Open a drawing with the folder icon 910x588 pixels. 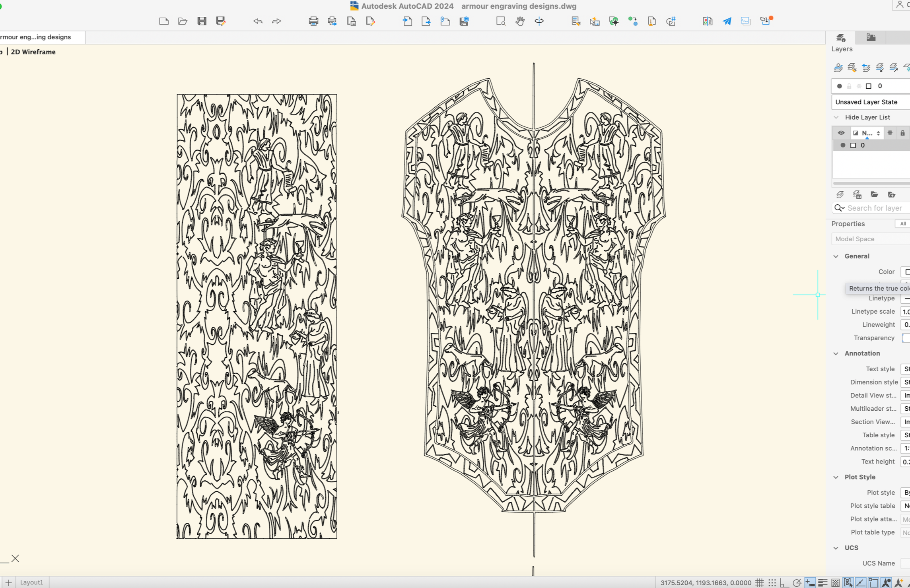[x=183, y=21]
